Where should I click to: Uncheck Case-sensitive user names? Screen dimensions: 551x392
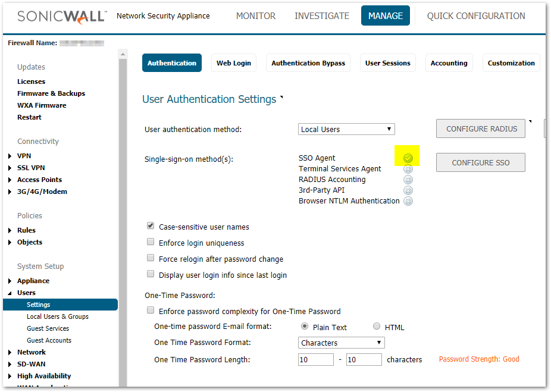(x=151, y=226)
